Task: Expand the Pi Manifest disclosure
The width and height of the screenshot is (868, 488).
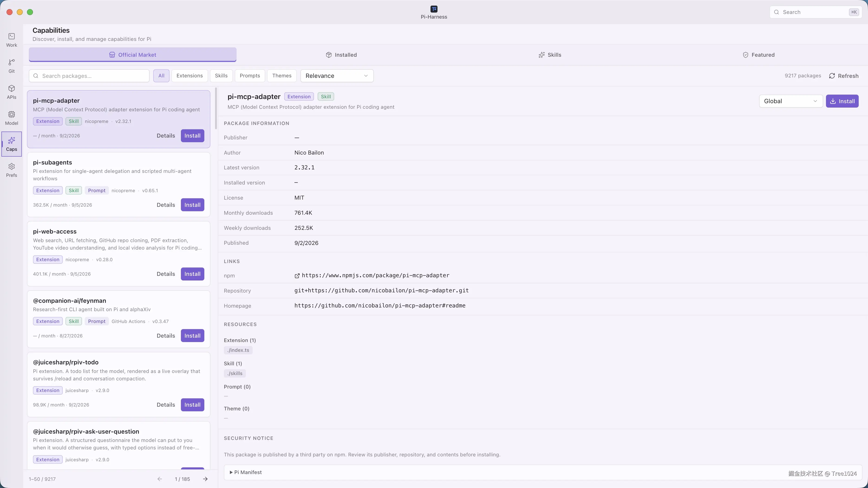Action: (245, 472)
